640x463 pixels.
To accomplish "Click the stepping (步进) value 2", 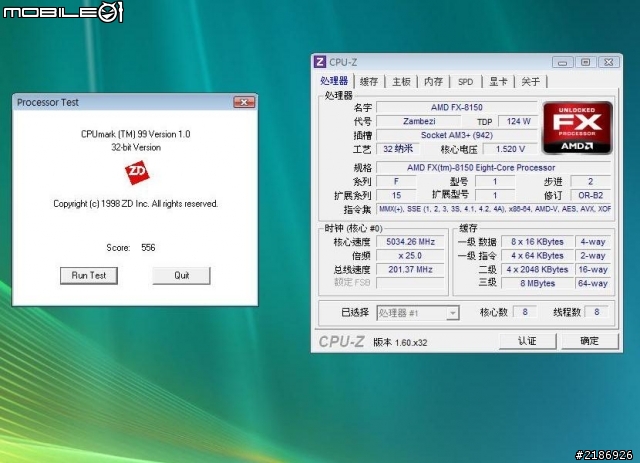I will [x=590, y=181].
